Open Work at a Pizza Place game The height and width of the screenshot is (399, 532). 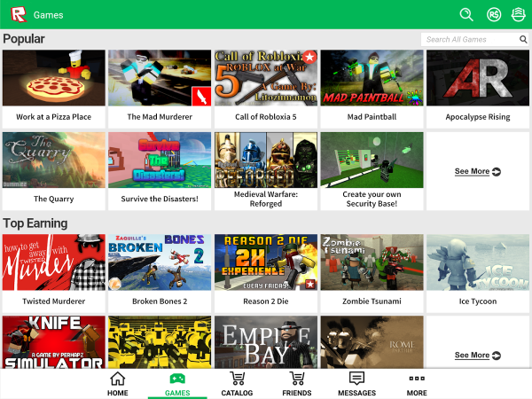click(x=53, y=87)
